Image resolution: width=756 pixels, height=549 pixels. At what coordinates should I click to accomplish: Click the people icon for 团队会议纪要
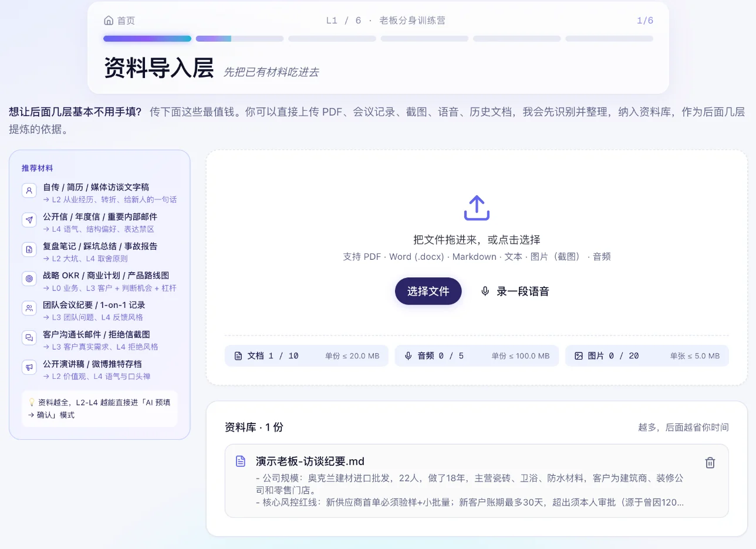(x=29, y=308)
